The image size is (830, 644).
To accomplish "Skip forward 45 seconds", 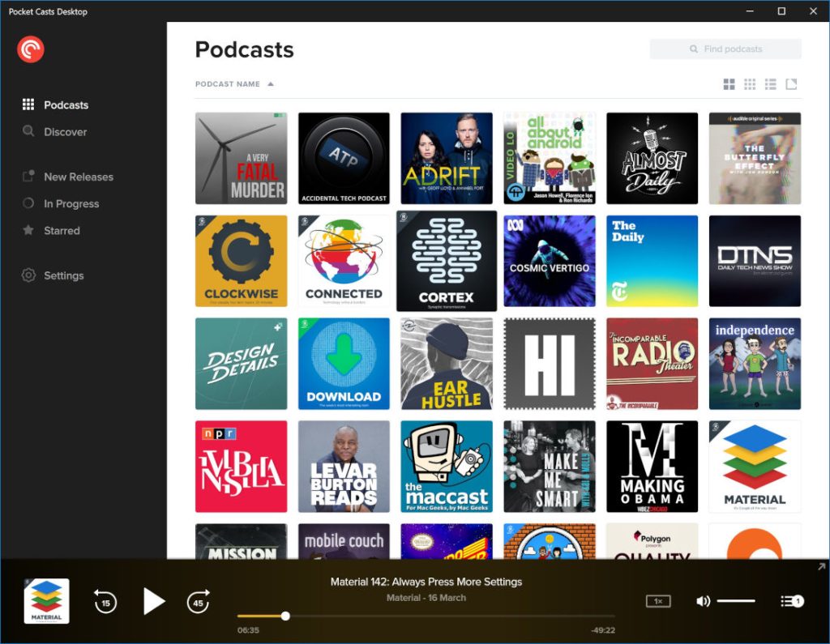I will pos(198,602).
